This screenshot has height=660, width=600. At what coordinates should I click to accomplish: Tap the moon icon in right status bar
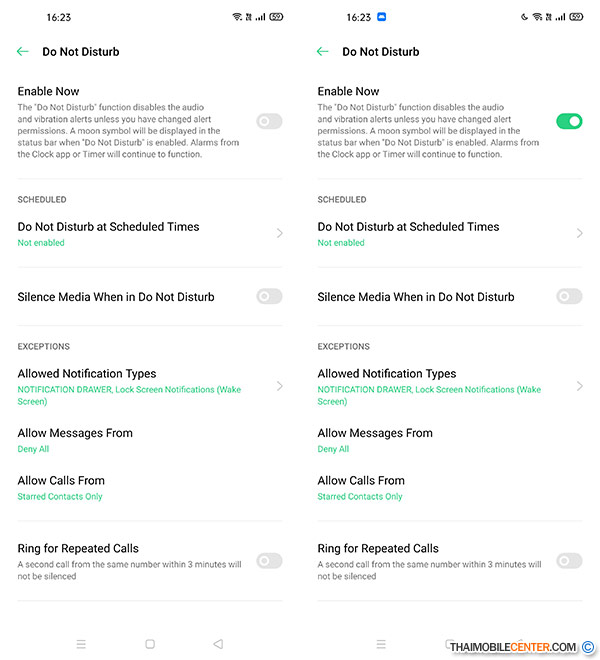tap(525, 17)
